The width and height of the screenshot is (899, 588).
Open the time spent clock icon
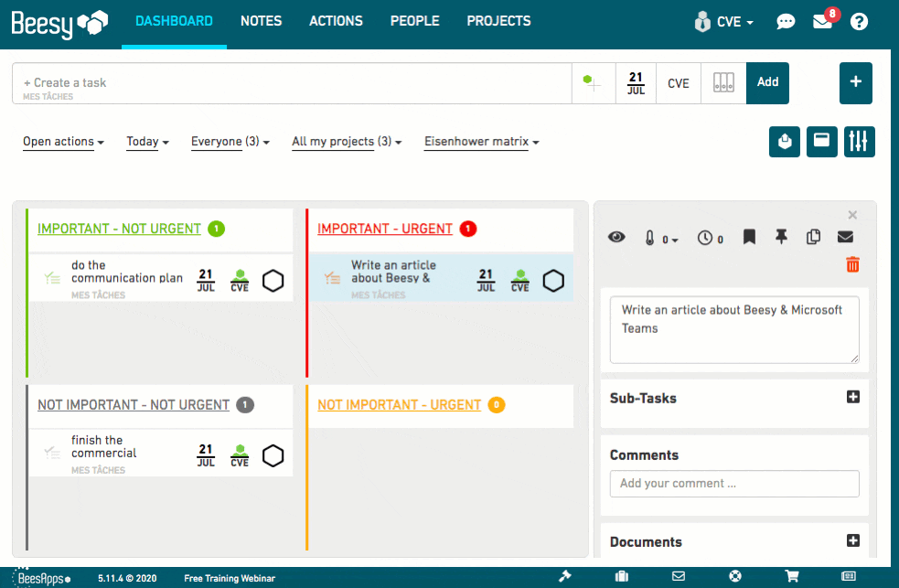(711, 239)
